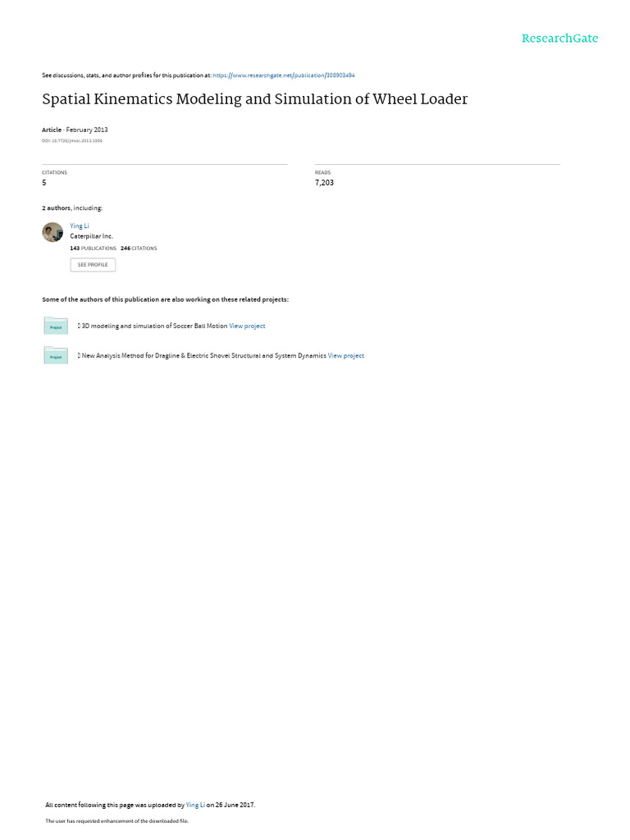Viewport: 630px width, 840px height.
Task: Click the Article February 2013 label
Action: click(75, 130)
